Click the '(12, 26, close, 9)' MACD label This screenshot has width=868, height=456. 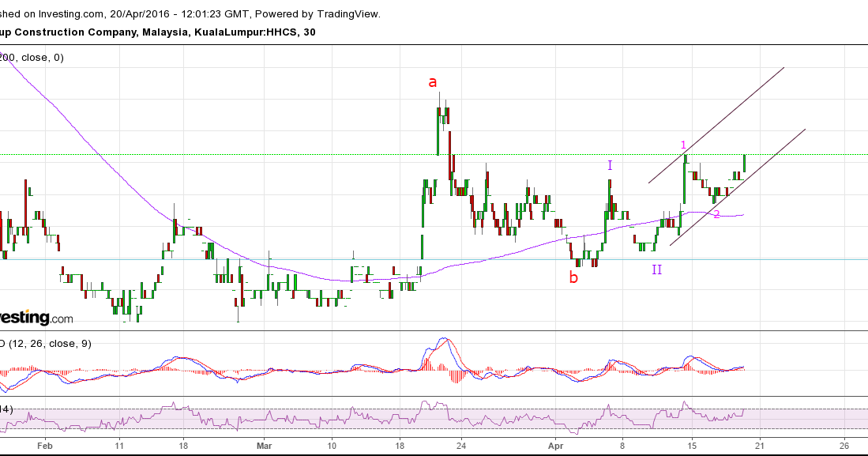tap(50, 344)
